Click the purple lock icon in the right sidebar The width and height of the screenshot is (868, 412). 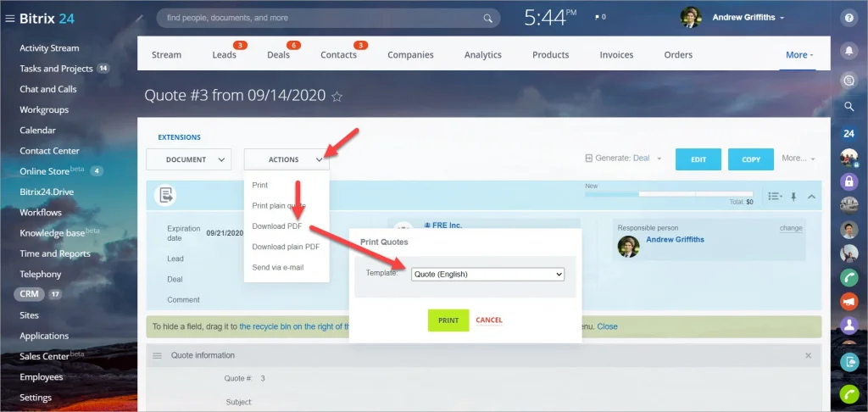[849, 181]
